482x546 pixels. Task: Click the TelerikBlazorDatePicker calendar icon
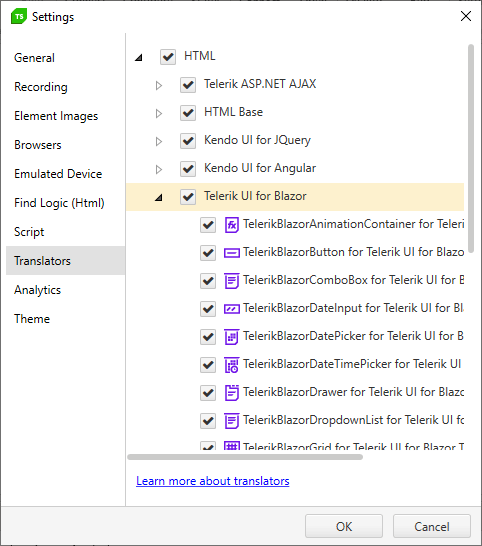[x=232, y=337]
